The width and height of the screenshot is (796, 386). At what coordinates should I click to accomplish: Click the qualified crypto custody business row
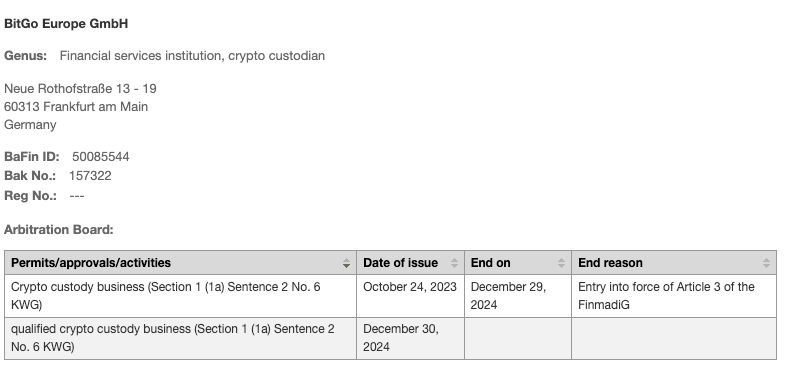[390, 338]
